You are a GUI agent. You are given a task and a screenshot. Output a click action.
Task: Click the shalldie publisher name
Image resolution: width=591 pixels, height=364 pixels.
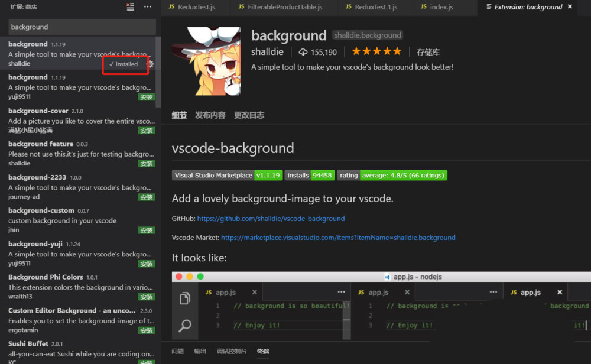click(267, 51)
